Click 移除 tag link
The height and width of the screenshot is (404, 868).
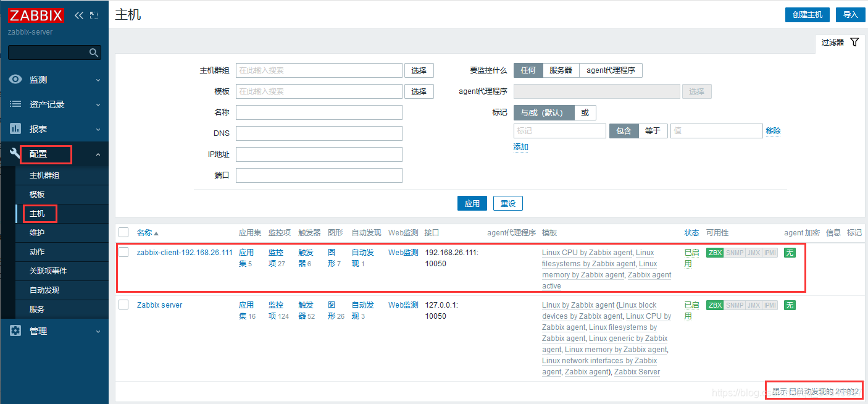tap(773, 131)
